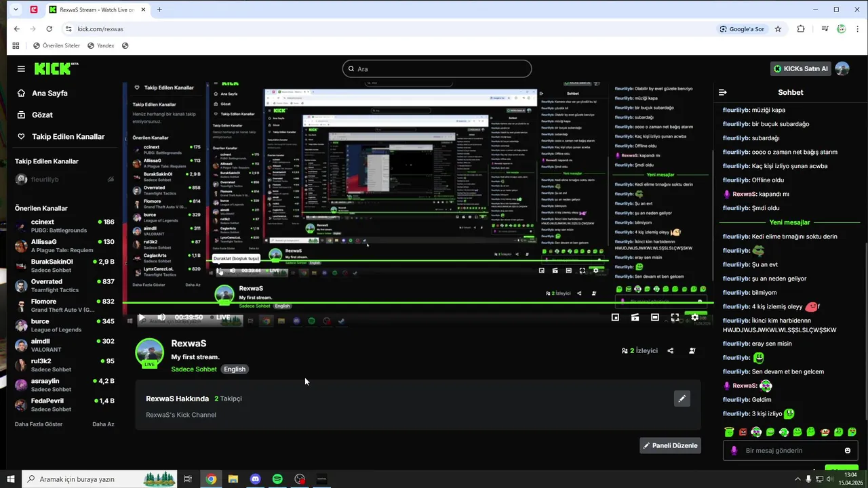This screenshot has height=488, width=868.
Task: Click the Sadece Sohbet category link
Action: click(x=194, y=369)
